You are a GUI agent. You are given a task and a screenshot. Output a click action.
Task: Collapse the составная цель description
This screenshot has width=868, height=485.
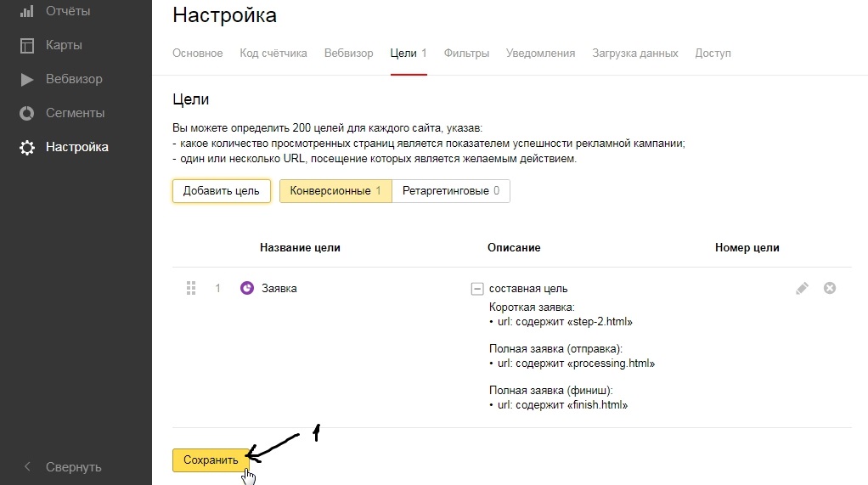tap(476, 289)
